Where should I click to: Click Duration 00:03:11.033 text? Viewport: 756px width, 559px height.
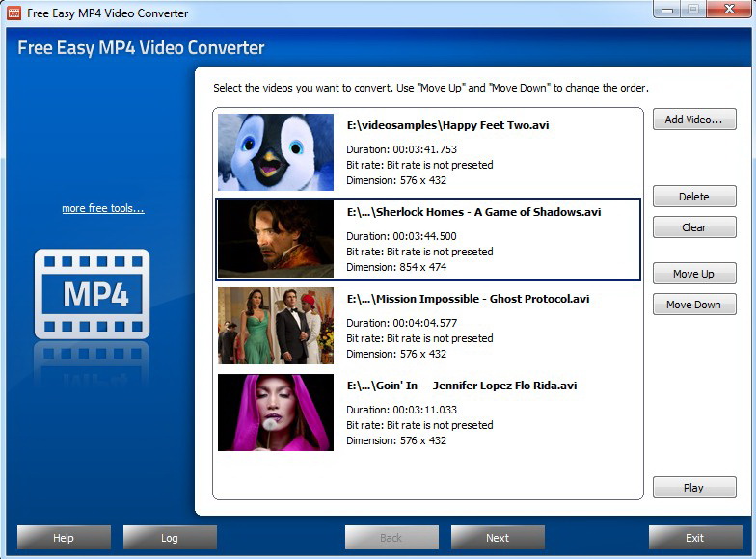pos(401,410)
